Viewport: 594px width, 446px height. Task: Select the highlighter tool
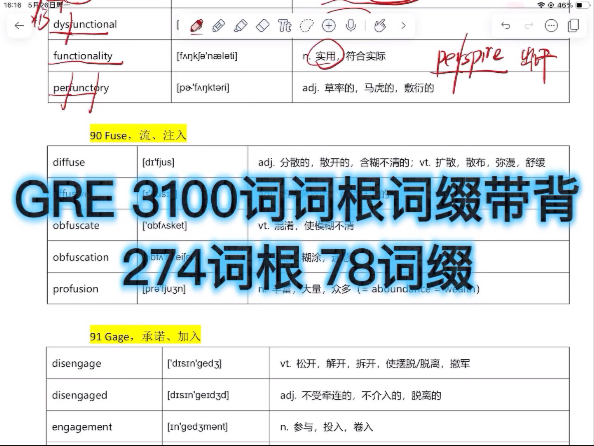[241, 26]
